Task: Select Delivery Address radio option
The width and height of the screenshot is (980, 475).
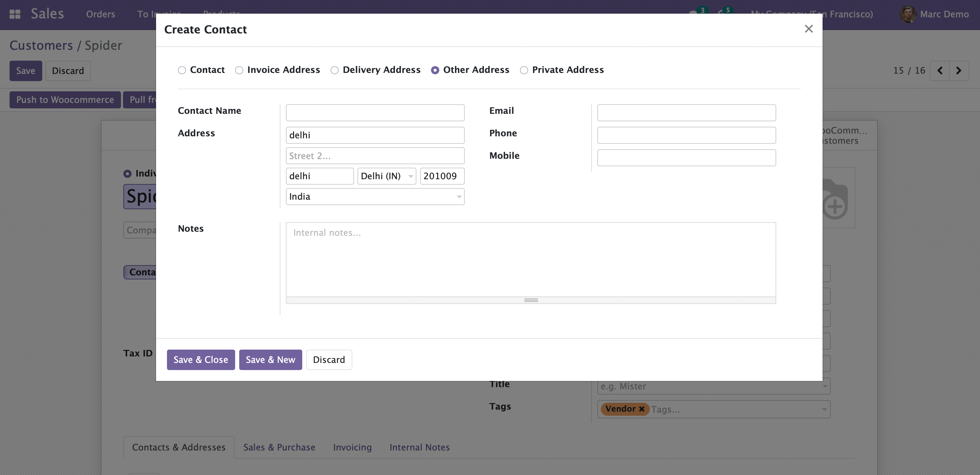Action: [334, 70]
